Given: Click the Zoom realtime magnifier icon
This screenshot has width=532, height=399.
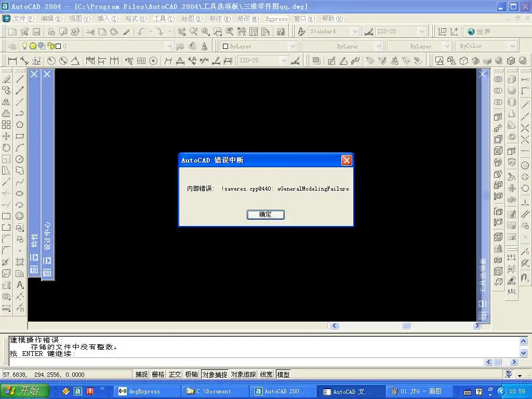Looking at the screenshot, I should point(194,32).
